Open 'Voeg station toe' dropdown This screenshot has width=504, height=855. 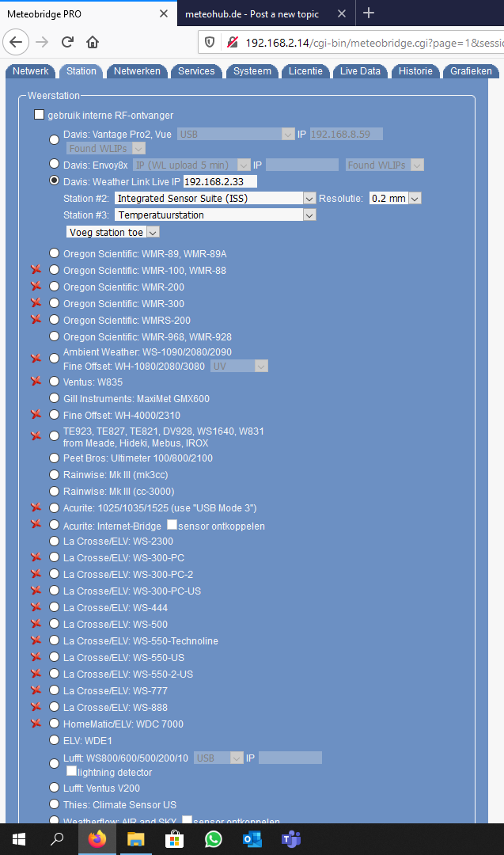[x=113, y=232]
